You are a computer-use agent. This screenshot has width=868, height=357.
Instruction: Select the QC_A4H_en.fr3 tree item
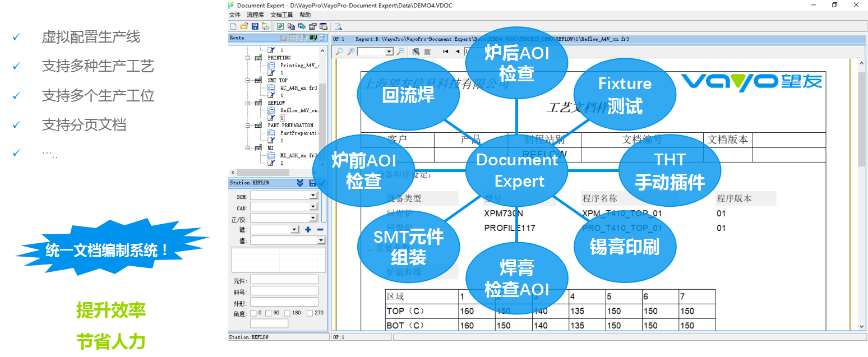pos(298,88)
